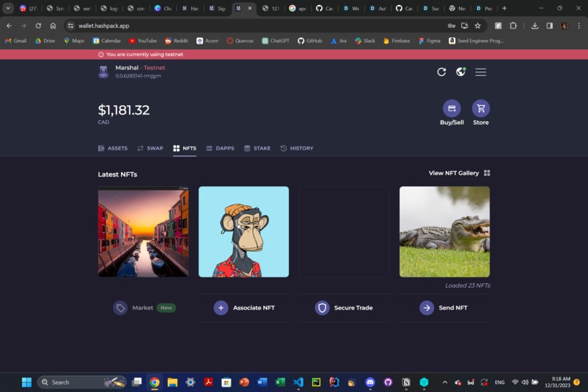Click the $1,181.32 balance amount
588x392 pixels.
124,110
